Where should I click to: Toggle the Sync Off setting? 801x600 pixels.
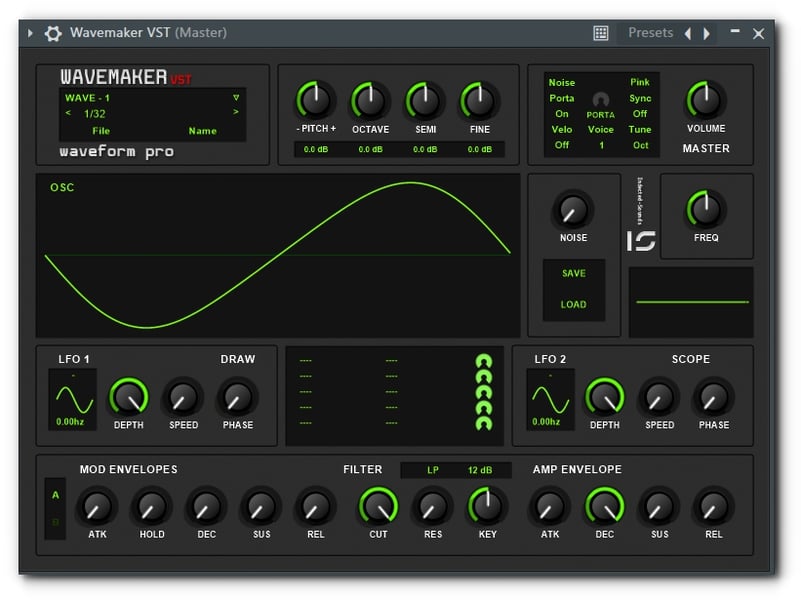pyautogui.click(x=640, y=114)
